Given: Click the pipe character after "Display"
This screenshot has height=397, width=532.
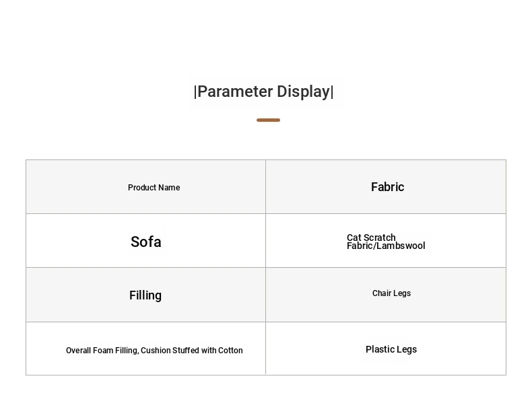Looking at the screenshot, I should [332, 92].
